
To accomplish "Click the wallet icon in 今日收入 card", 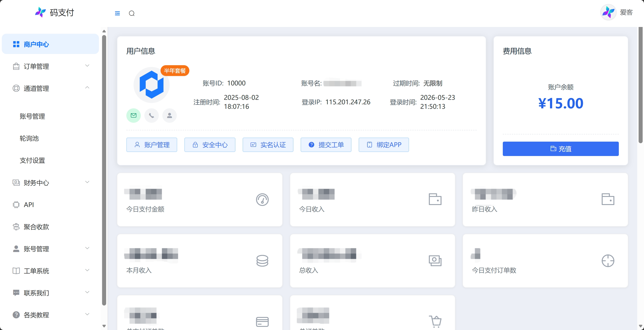I will point(435,199).
